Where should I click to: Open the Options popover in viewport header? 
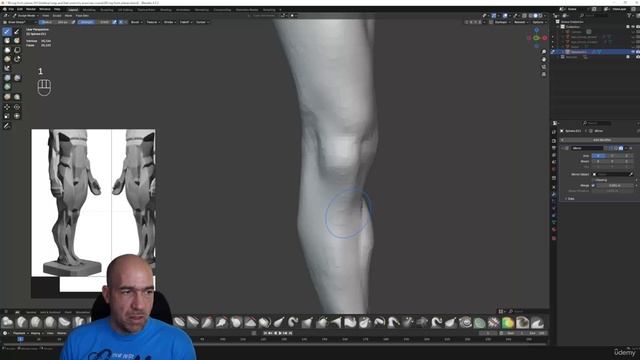(x=539, y=22)
